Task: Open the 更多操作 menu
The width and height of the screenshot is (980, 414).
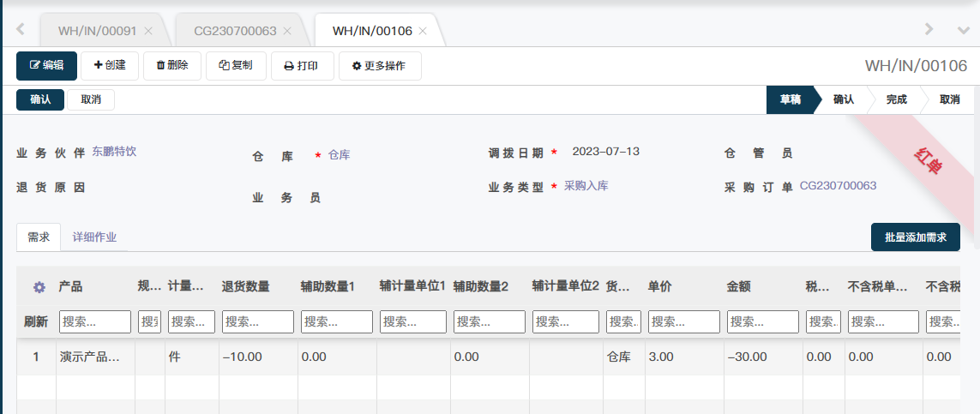Action: 379,65
